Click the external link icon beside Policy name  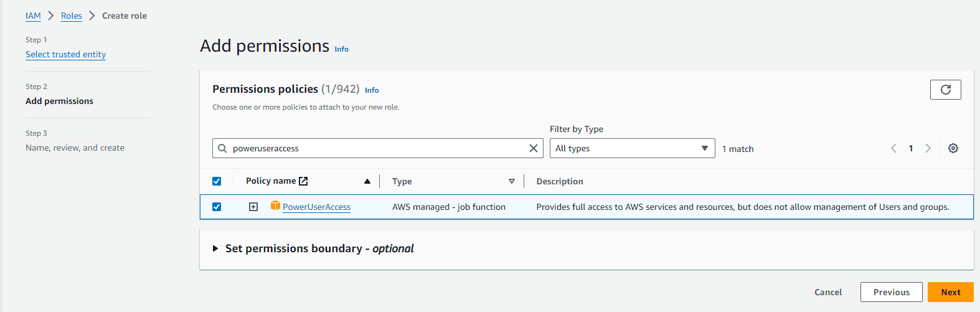click(303, 181)
